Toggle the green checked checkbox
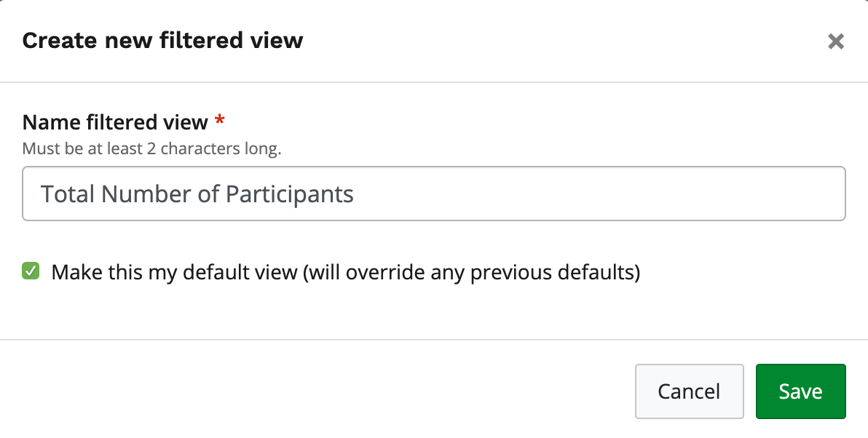The height and width of the screenshot is (438, 868). (x=31, y=272)
